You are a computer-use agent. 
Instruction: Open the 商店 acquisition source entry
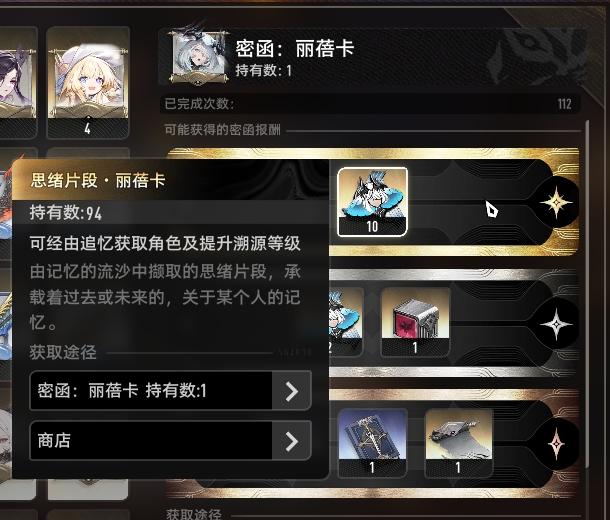(170, 440)
